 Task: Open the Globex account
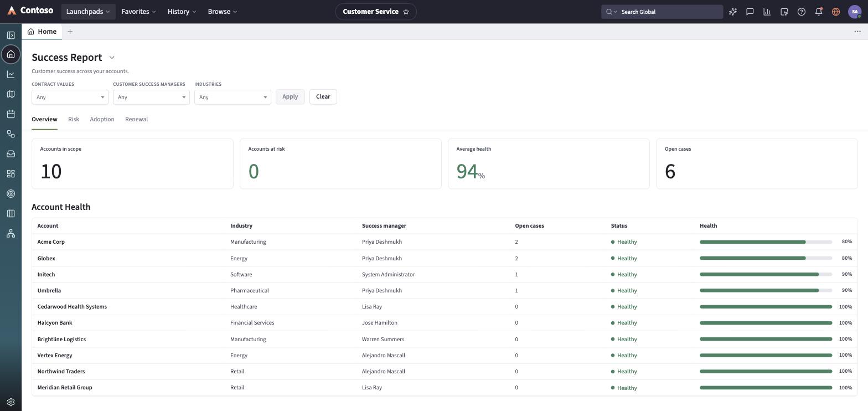coord(46,259)
